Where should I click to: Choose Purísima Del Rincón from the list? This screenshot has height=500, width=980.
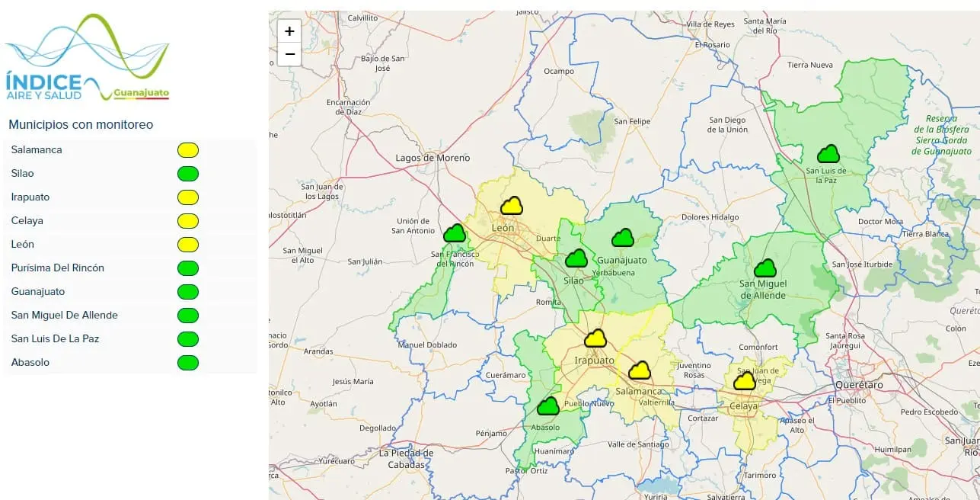(58, 268)
